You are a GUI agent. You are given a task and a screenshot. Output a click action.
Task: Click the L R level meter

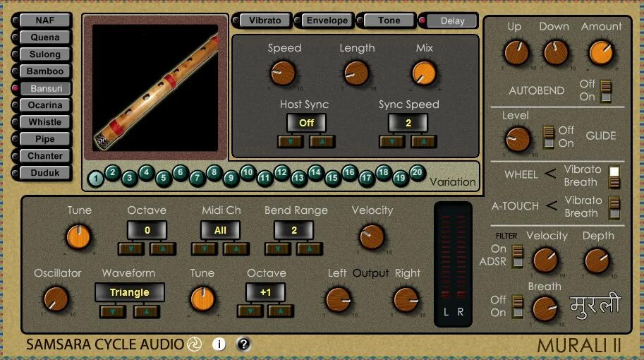point(453,264)
